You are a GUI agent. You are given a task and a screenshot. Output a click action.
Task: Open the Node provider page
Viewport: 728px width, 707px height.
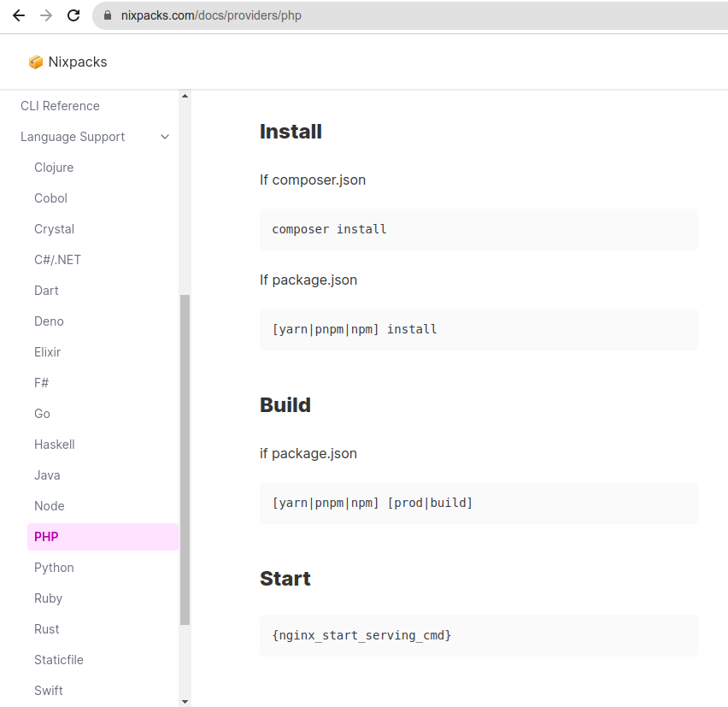click(49, 505)
